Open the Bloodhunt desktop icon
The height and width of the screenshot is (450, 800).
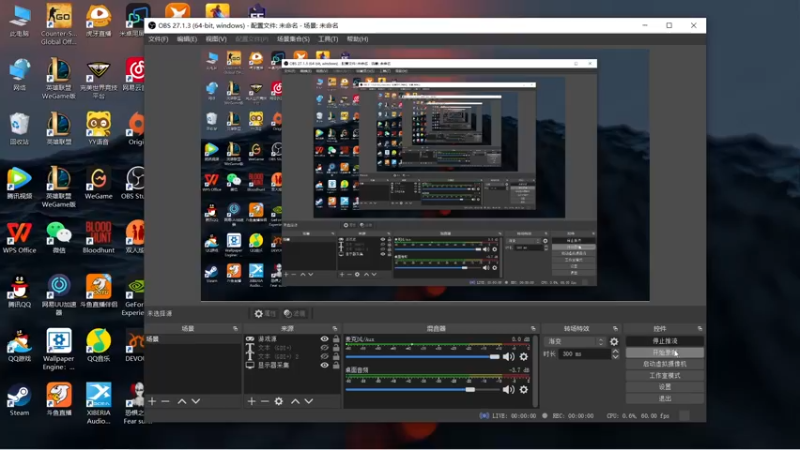click(x=98, y=238)
